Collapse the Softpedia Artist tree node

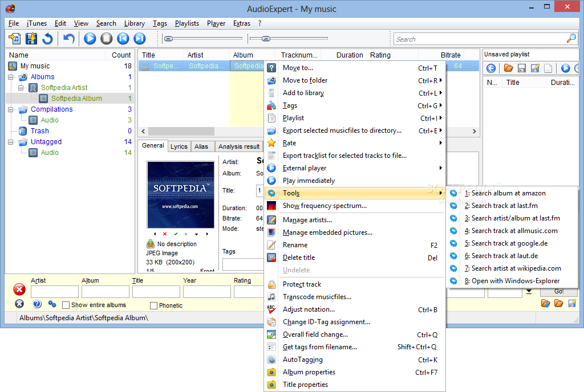[21, 88]
